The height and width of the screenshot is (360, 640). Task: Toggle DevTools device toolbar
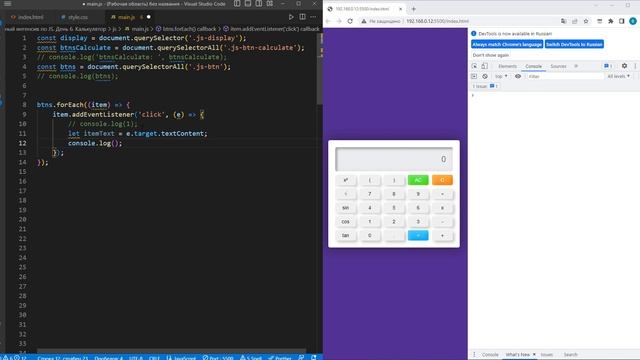point(484,66)
